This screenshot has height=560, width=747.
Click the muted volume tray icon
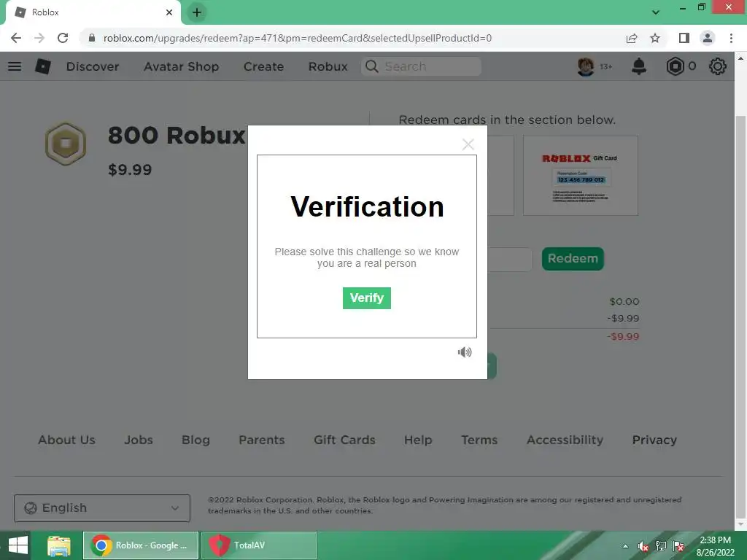(643, 546)
